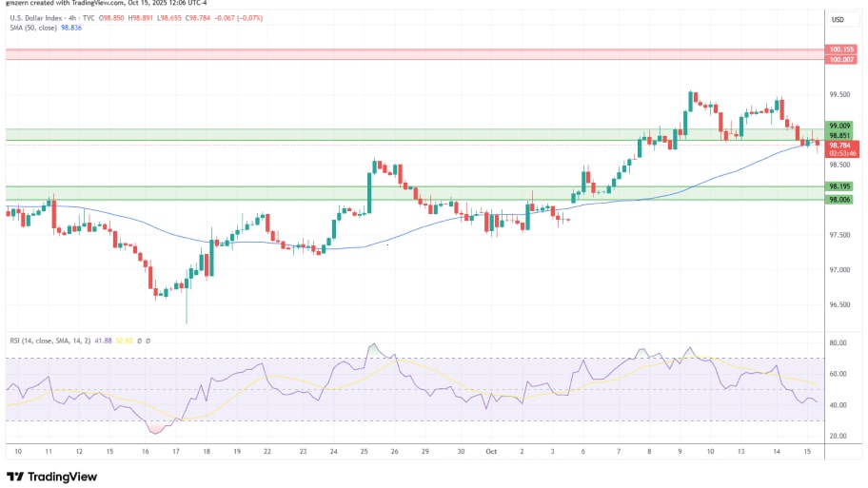The height and width of the screenshot is (488, 868).
Task: Click the 99.500 price scale label
Action: tap(838, 95)
